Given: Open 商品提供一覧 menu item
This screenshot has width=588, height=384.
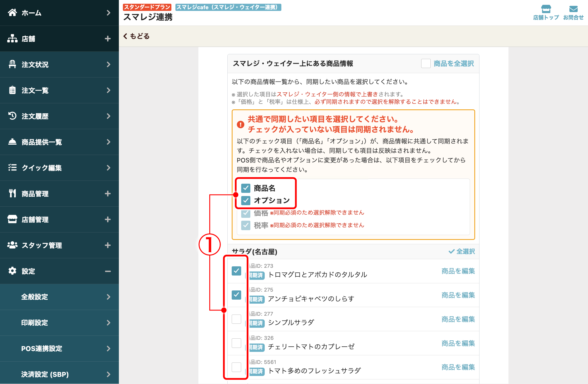Looking at the screenshot, I should click(x=59, y=142).
